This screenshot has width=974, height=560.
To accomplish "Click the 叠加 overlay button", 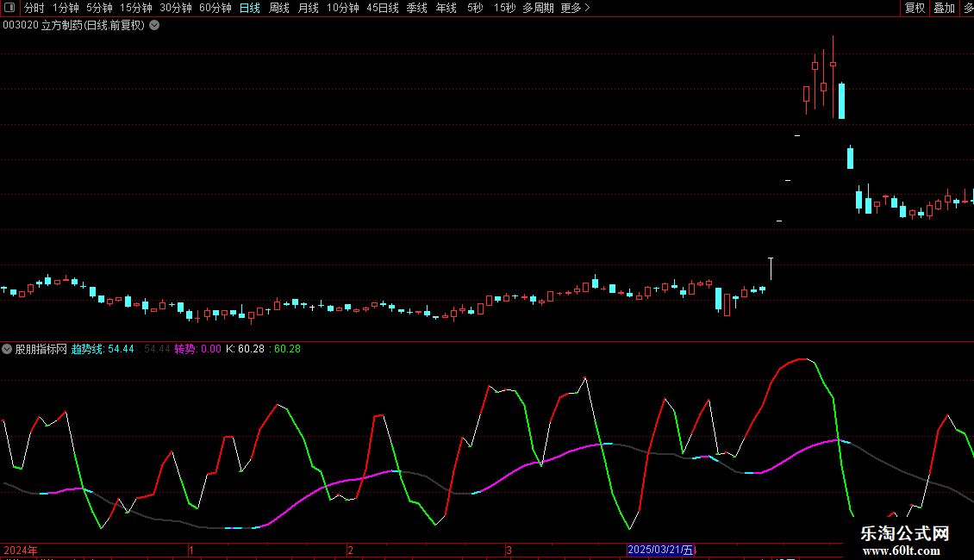I will coord(944,8).
